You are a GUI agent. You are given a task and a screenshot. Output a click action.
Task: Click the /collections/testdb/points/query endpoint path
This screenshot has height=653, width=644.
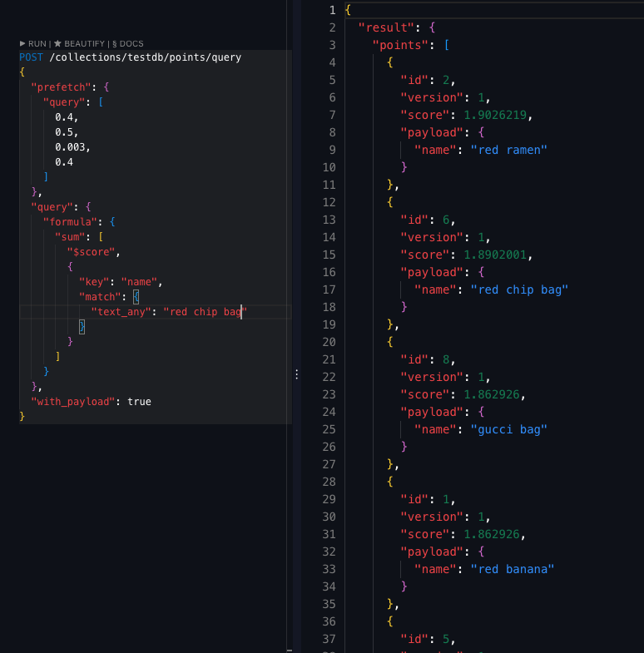click(145, 57)
